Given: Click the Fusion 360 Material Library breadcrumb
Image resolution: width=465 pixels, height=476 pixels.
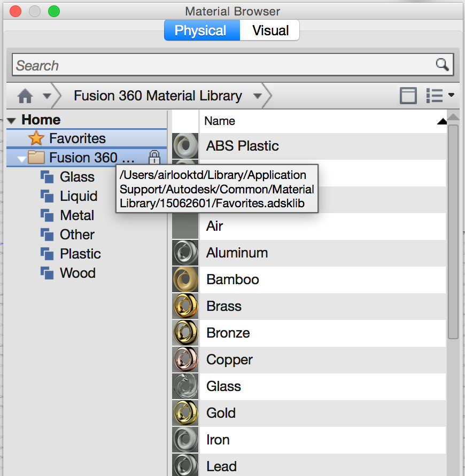Looking at the screenshot, I should [x=158, y=96].
